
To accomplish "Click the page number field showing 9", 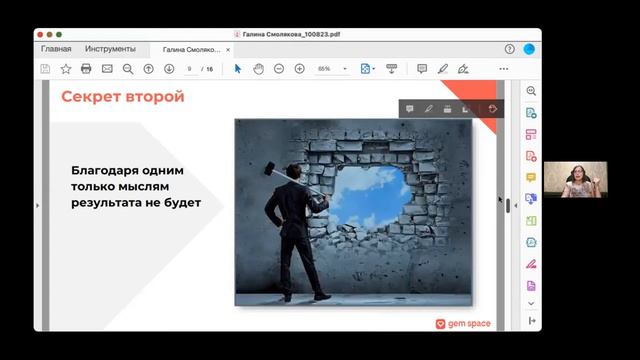I will [189, 69].
